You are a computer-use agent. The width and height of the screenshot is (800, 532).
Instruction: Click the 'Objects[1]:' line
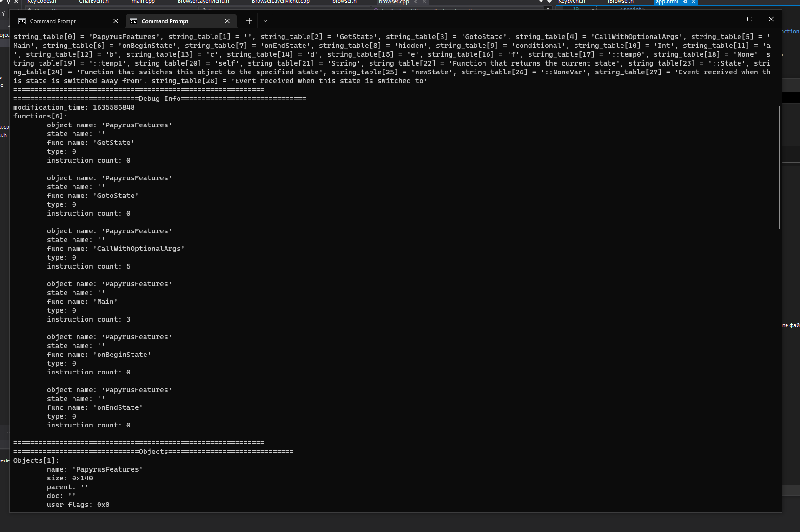(x=36, y=460)
